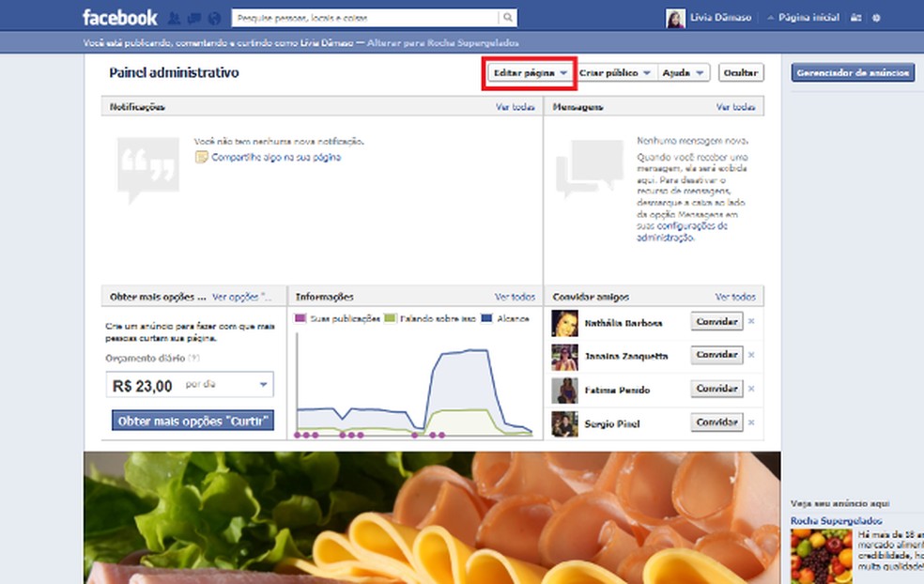Open the 'Editar página' dropdown
924x584 pixels.
tap(528, 72)
